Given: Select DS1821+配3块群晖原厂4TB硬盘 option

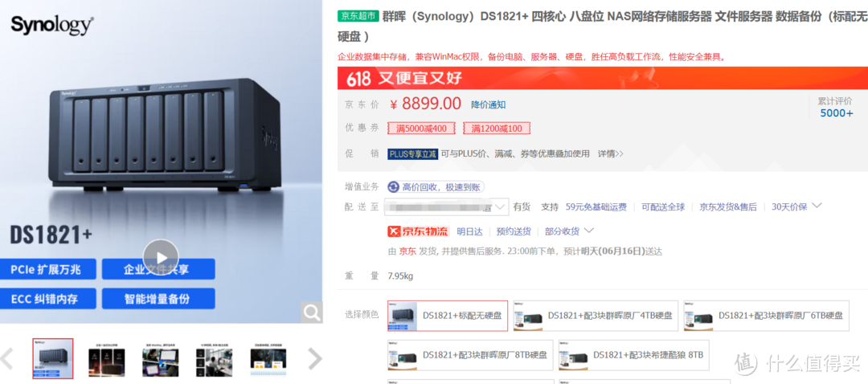Looking at the screenshot, I should (x=595, y=316).
